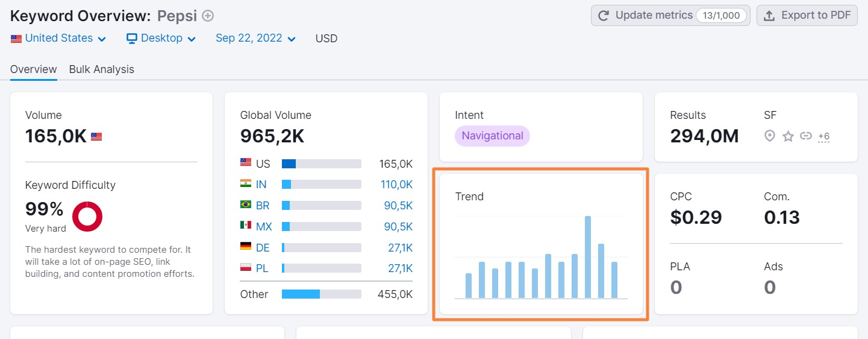Click the MX volume progress bar
Image resolution: width=868 pixels, height=339 pixels.
(x=321, y=227)
